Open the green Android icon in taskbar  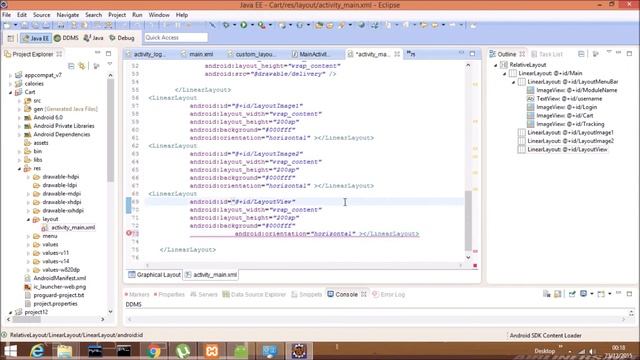241,351
